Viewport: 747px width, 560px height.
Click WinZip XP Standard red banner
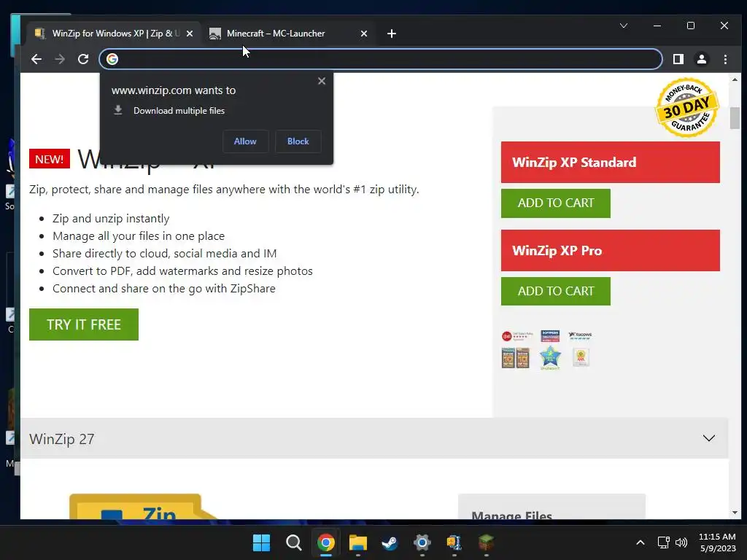tap(611, 162)
